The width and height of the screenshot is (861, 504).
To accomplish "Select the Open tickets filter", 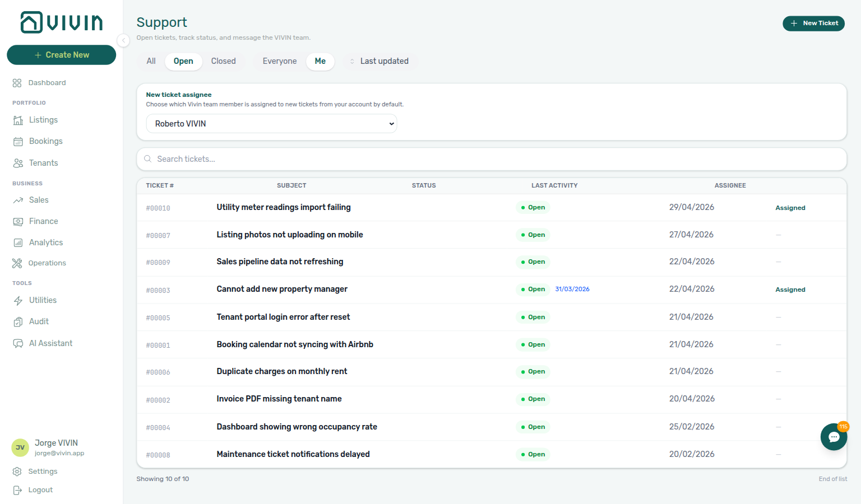I will 183,61.
